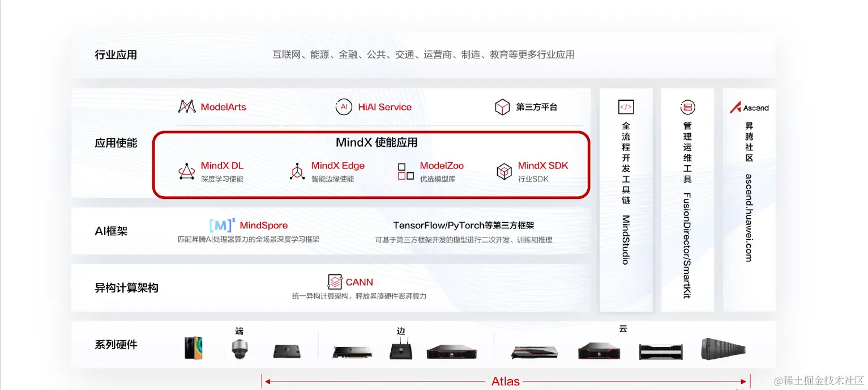Viewport: 868px width, 390px height.
Task: Click the 边 hardware group label
Action: [x=401, y=331]
